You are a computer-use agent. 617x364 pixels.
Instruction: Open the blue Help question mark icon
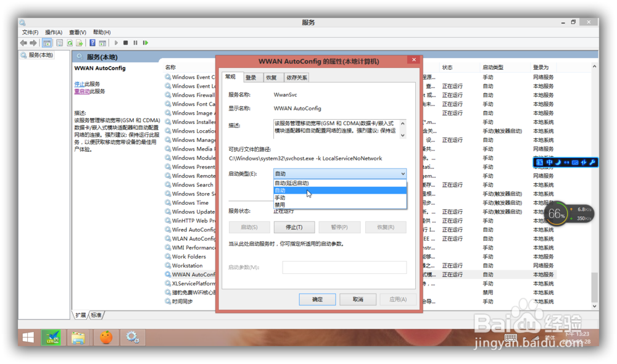pos(93,43)
